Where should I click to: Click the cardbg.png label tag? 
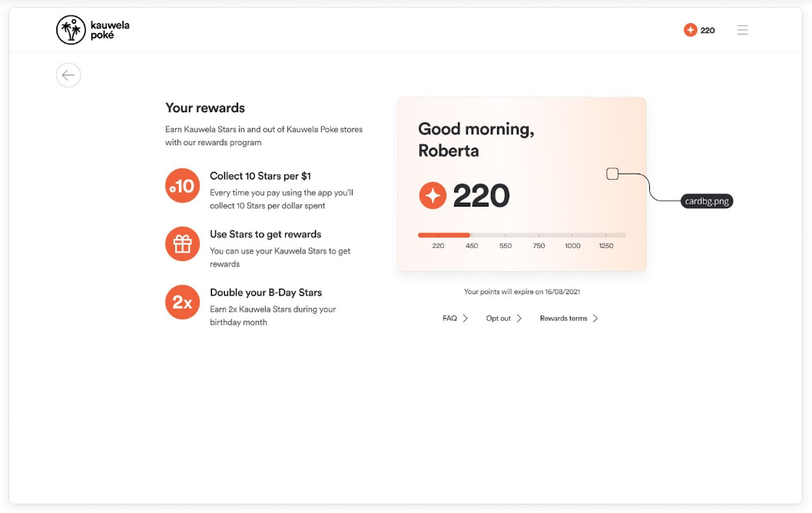[x=706, y=201]
